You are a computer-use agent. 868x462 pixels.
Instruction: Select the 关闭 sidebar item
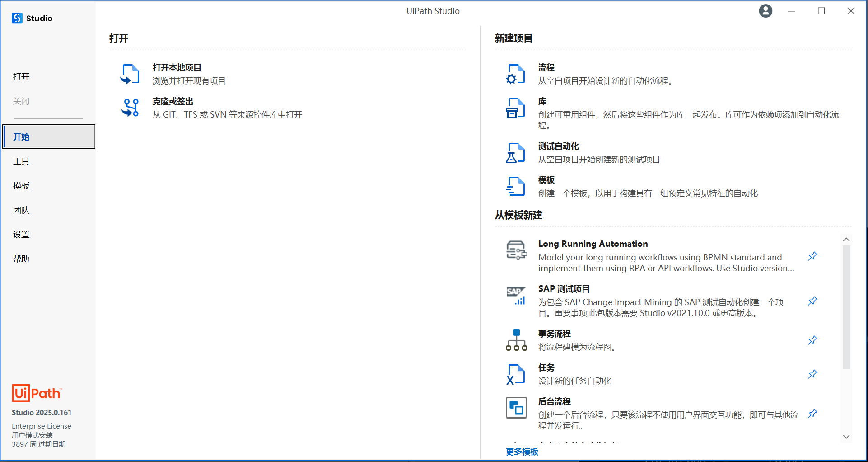point(21,101)
